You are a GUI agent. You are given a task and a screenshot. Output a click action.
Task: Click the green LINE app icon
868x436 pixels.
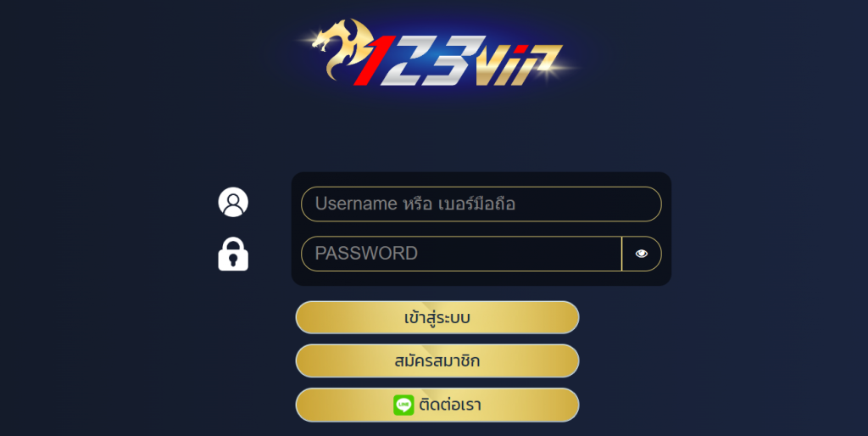pos(403,405)
